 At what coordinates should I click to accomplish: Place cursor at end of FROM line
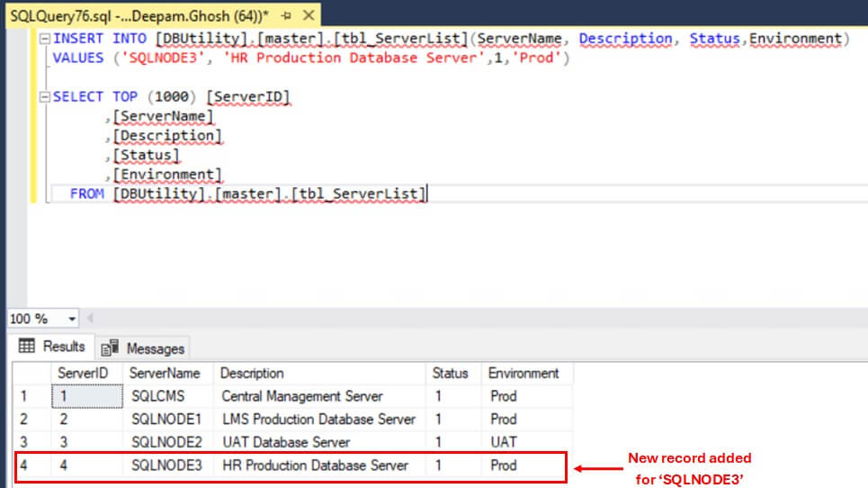coord(428,194)
